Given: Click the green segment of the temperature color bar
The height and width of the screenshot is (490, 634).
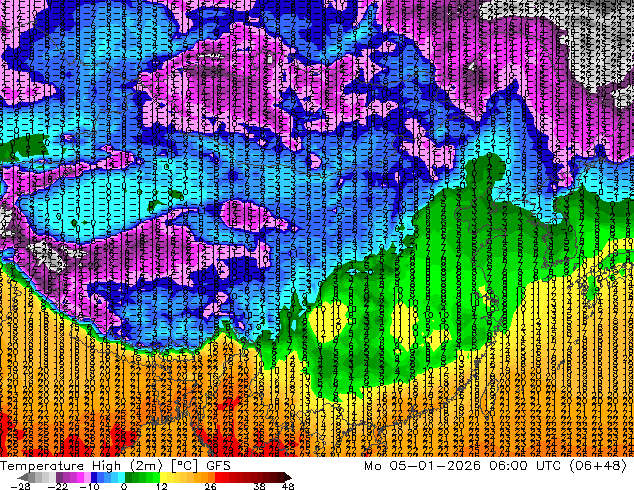Looking at the screenshot, I should (x=142, y=477).
